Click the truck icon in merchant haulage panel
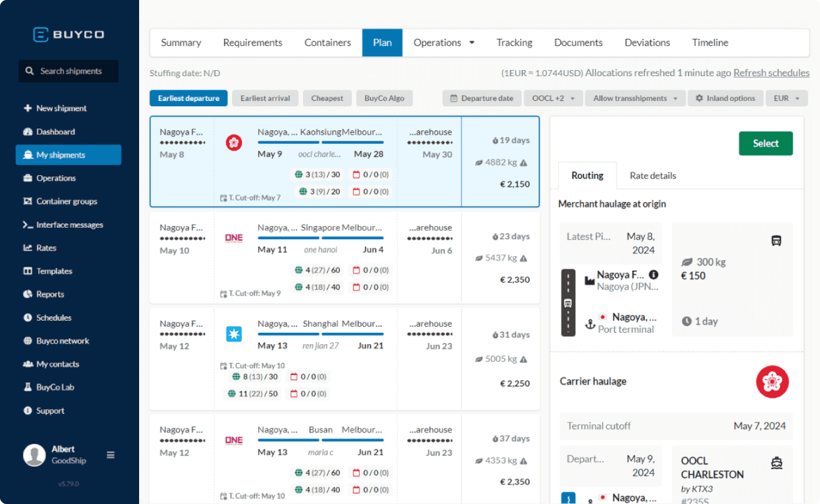 tap(776, 240)
